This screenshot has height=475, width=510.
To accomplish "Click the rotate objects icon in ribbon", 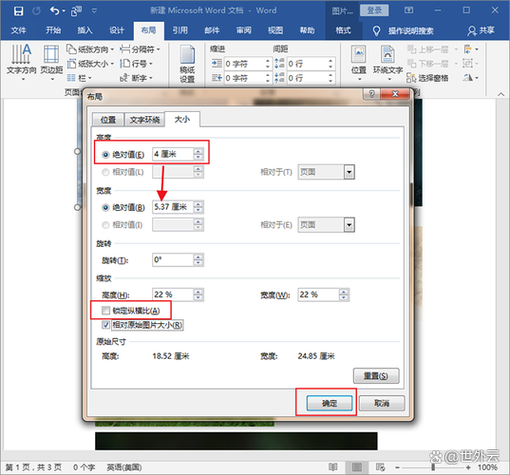I will click(471, 78).
